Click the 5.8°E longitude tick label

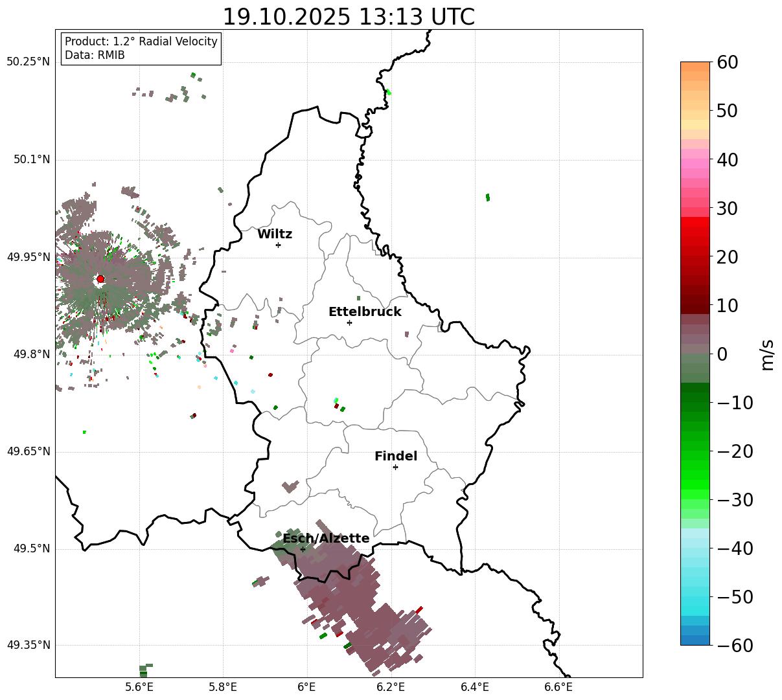pyautogui.click(x=224, y=687)
